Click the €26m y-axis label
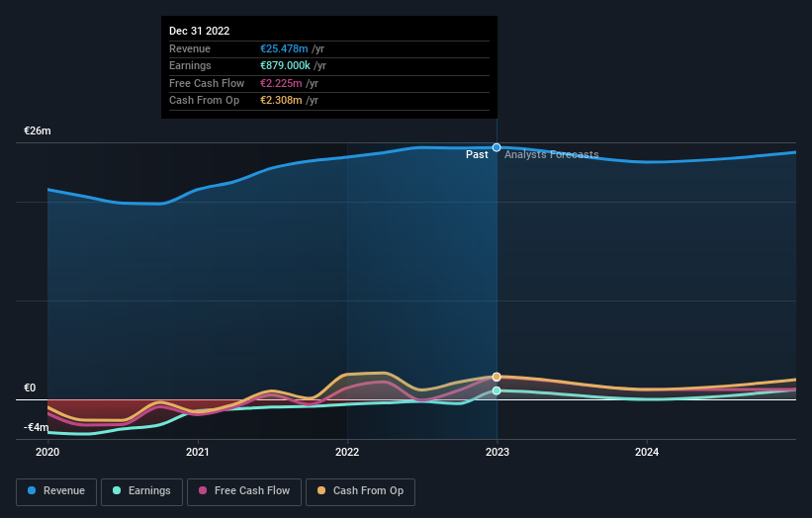The image size is (812, 518). pos(38,130)
